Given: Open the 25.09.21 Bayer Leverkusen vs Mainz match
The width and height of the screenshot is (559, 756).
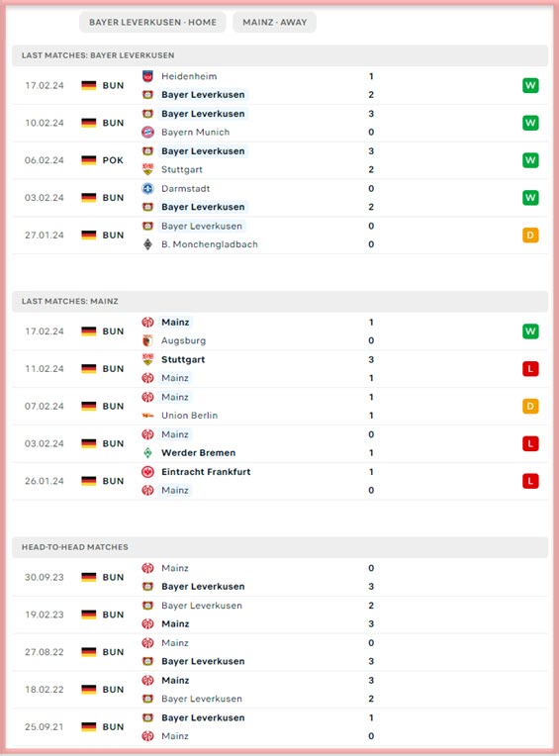Looking at the screenshot, I should tap(280, 726).
